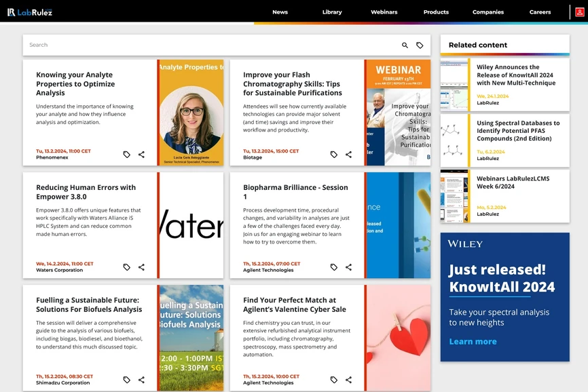Open the Library menu
The image size is (588, 392).
point(332,12)
